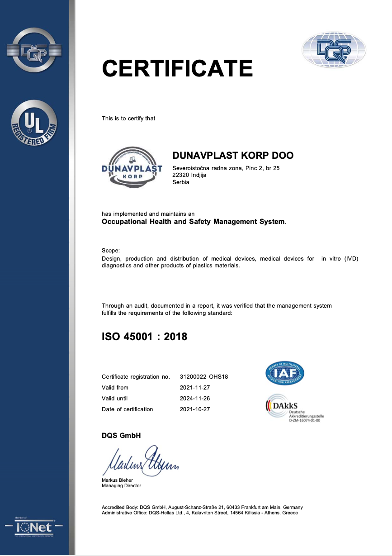Click the DQS globe logo beside the title
392x556 pixels.
click(334, 50)
